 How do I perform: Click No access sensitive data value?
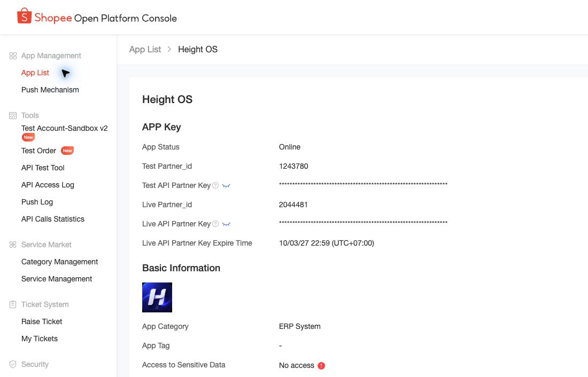(x=297, y=365)
